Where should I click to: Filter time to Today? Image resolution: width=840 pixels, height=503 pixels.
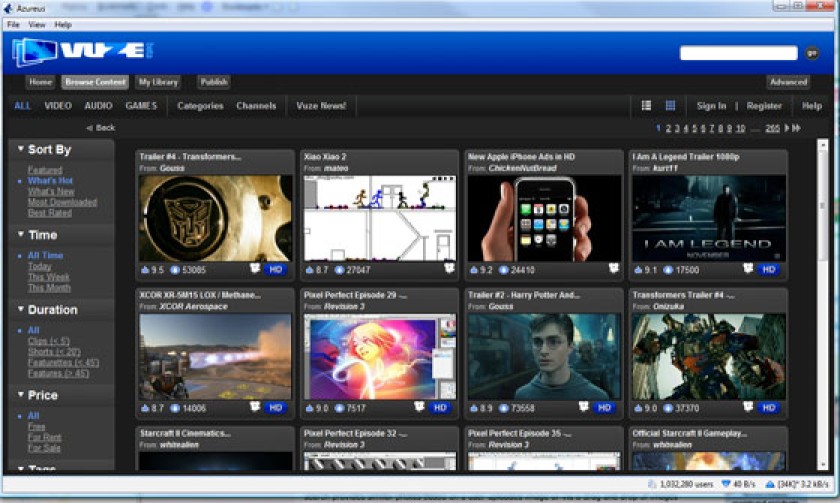[x=39, y=266]
